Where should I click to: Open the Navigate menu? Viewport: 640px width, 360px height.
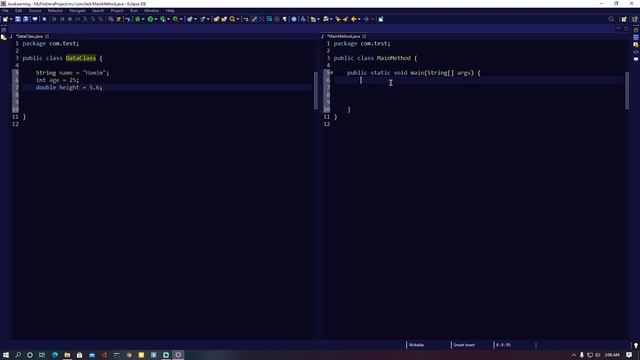[x=78, y=11]
